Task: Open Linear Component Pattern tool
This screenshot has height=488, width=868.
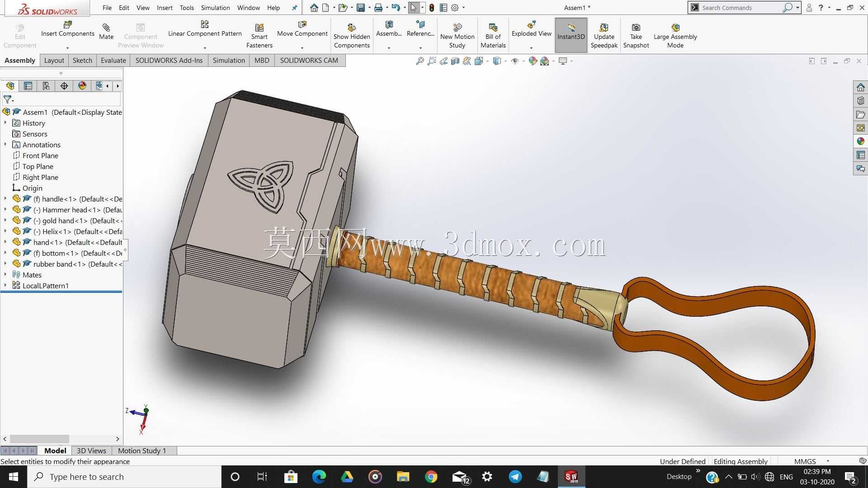Action: [x=205, y=29]
